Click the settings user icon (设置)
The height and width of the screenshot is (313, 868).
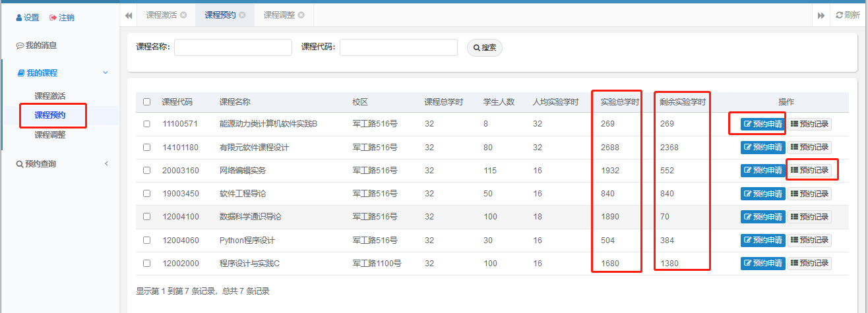(19, 18)
